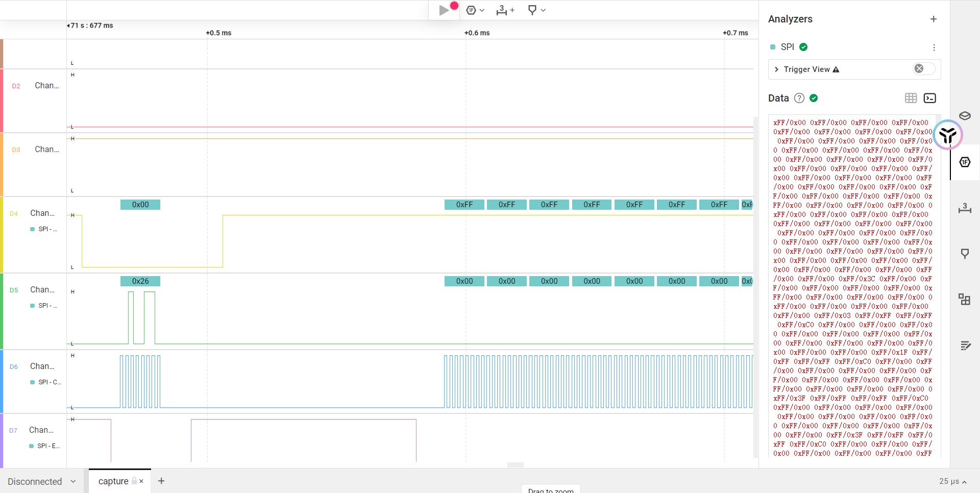Click the Data help question mark
This screenshot has width=980, height=493.
pyautogui.click(x=799, y=98)
